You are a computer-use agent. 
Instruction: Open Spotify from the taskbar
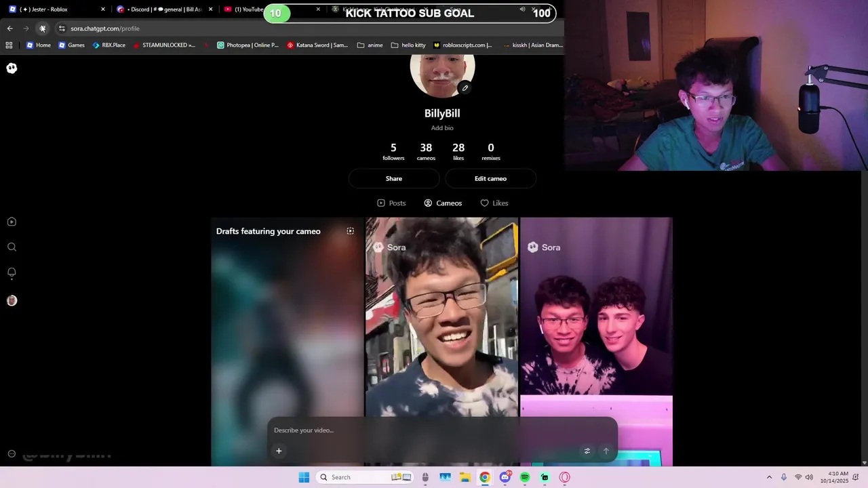[x=525, y=477]
